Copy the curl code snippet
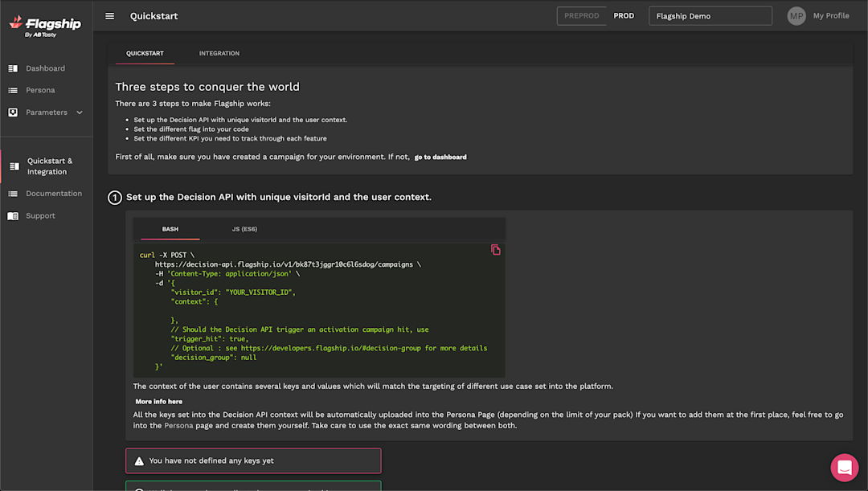The image size is (868, 491). [x=495, y=250]
